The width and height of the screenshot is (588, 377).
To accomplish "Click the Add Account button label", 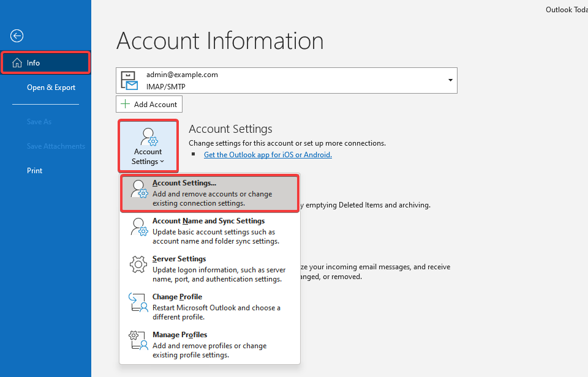I will (x=156, y=104).
